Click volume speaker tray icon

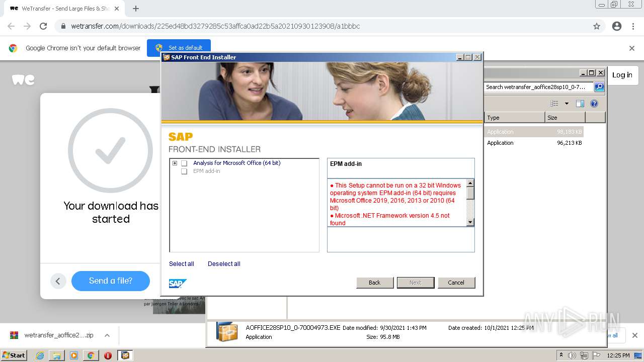[x=572, y=355]
